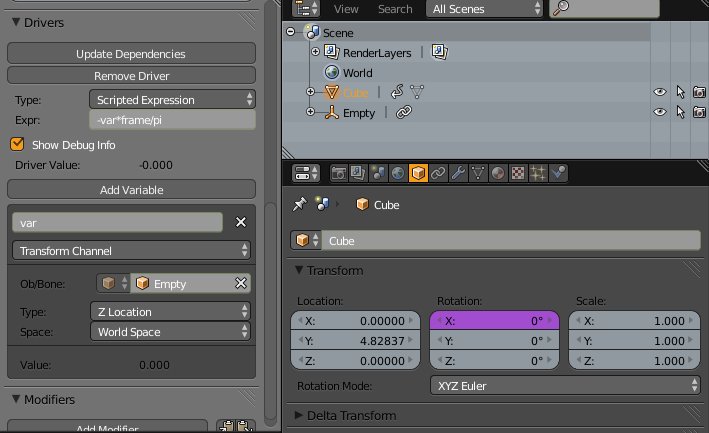Clear the Empty object in Ob/Bone field
The height and width of the screenshot is (433, 709).
[x=241, y=283]
